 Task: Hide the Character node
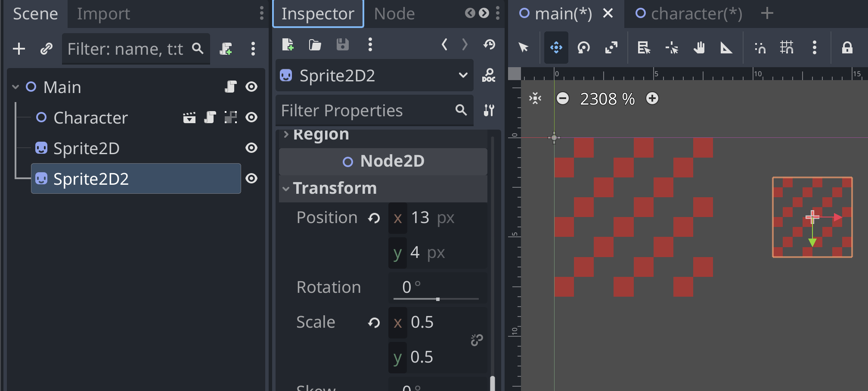click(x=251, y=117)
